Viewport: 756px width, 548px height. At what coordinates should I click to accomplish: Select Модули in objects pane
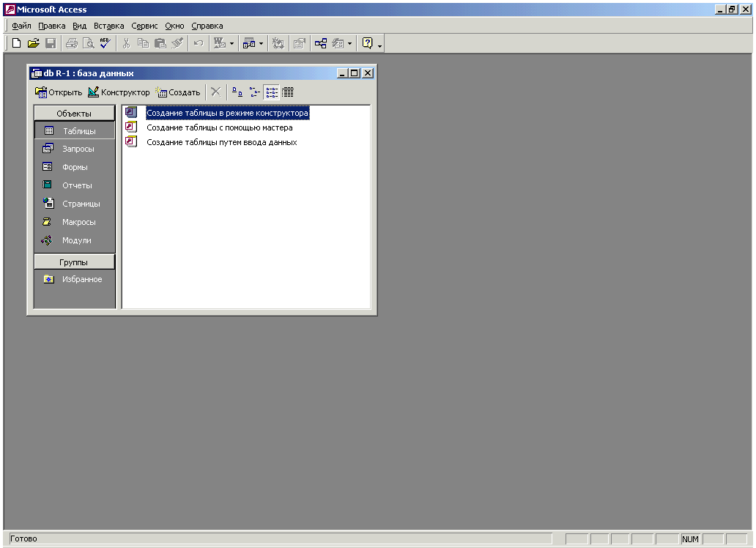point(74,240)
